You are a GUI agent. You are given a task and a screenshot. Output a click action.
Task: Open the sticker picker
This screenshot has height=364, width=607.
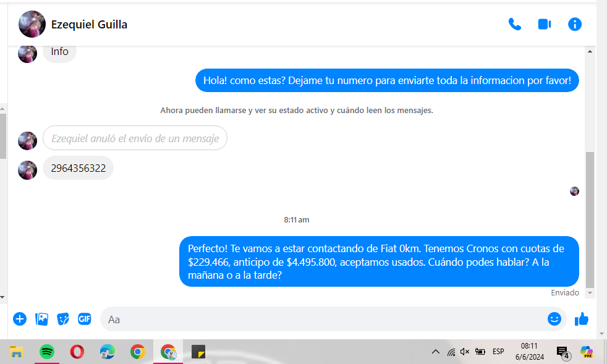point(63,319)
